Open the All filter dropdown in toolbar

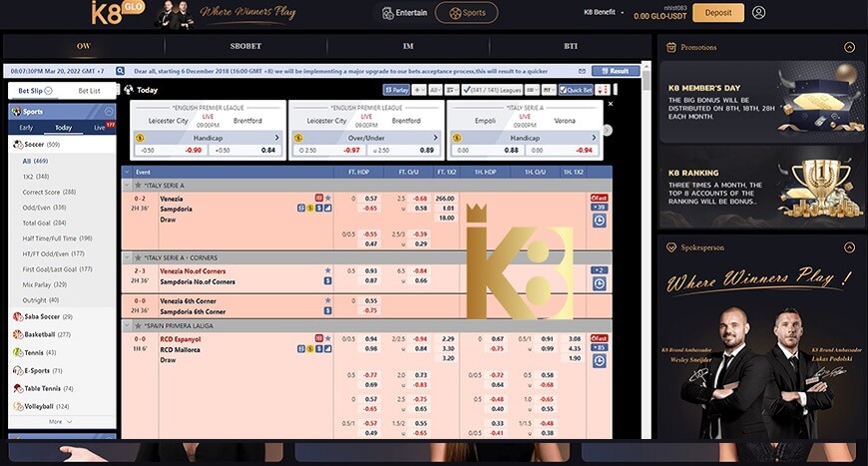436,90
